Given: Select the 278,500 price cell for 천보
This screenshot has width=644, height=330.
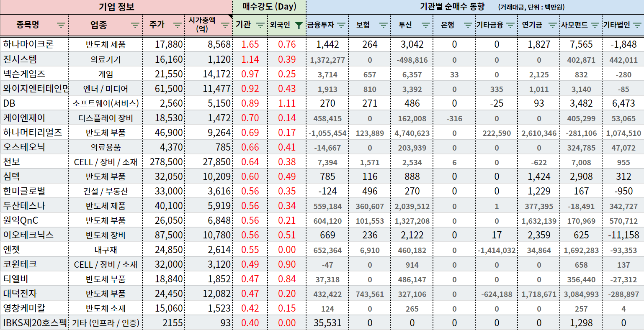Looking at the screenshot, I should point(164,162).
